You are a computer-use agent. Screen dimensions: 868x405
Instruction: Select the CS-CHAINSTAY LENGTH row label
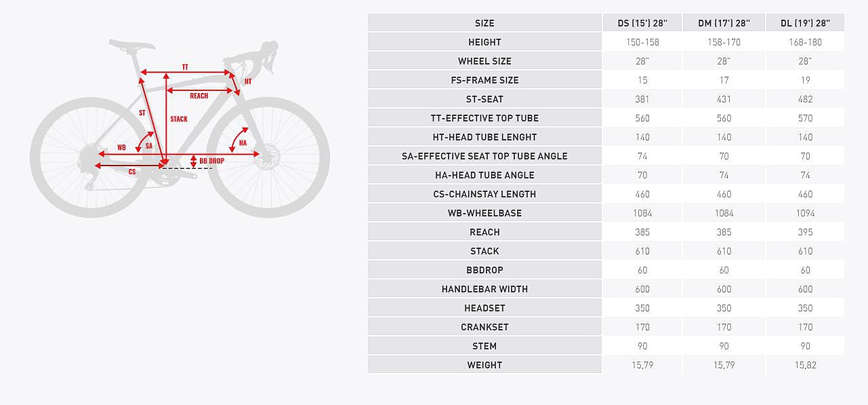484,194
